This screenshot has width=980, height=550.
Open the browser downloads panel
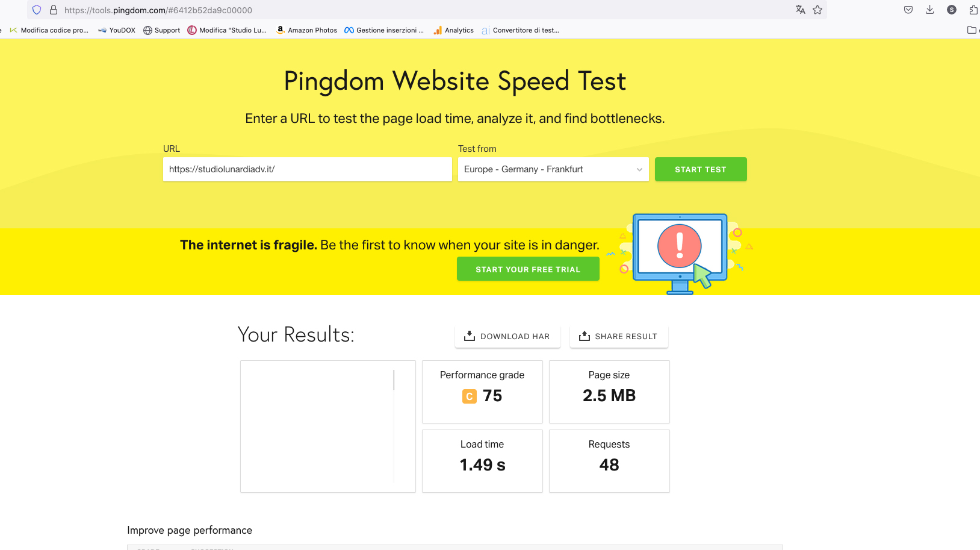tap(930, 10)
